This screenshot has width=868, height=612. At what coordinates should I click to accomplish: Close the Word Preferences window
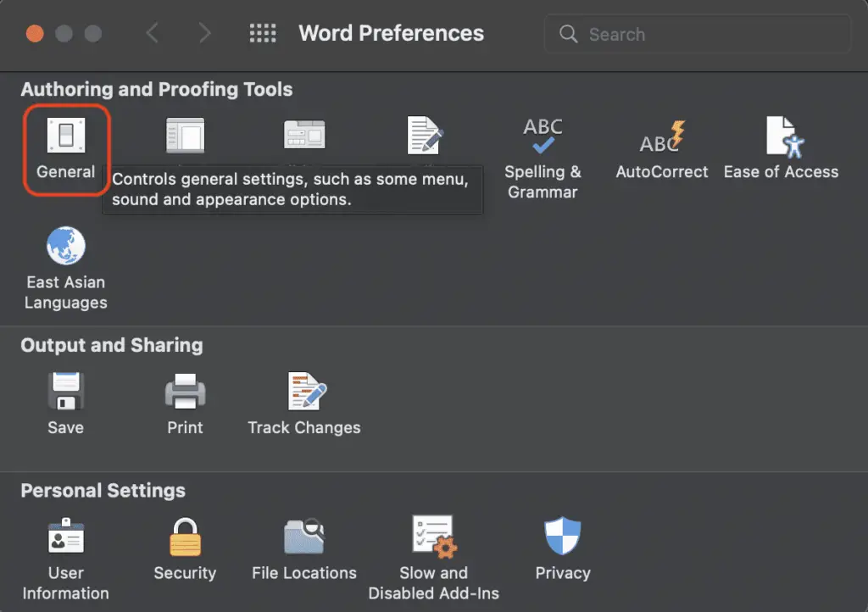(x=35, y=33)
